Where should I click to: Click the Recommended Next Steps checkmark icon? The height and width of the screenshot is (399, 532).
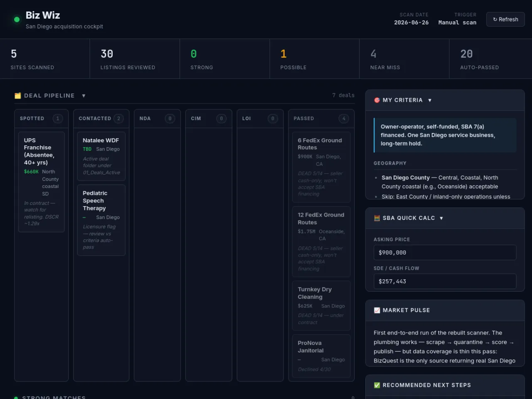point(377,385)
